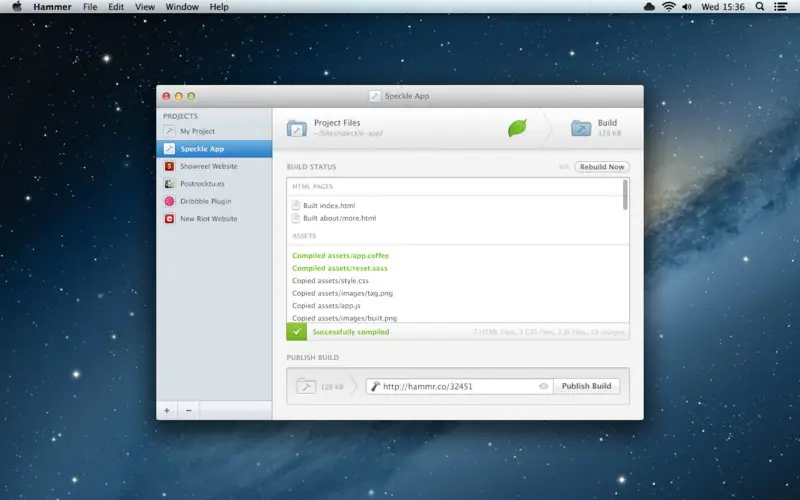Open the Wi-Fi status menu

(668, 7)
